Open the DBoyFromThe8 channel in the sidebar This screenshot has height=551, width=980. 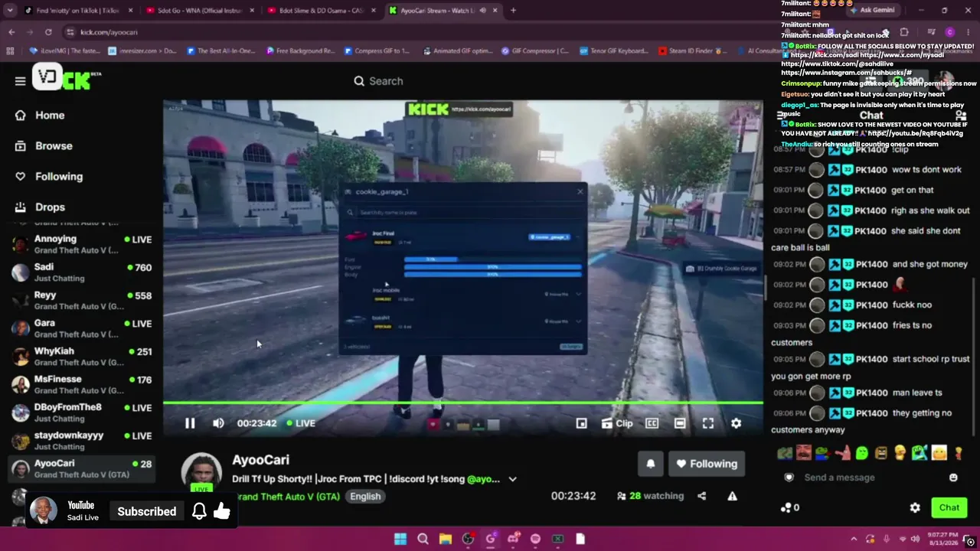tap(82, 412)
